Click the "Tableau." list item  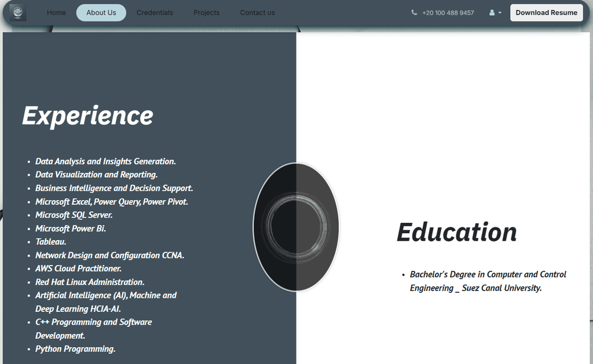[51, 242]
